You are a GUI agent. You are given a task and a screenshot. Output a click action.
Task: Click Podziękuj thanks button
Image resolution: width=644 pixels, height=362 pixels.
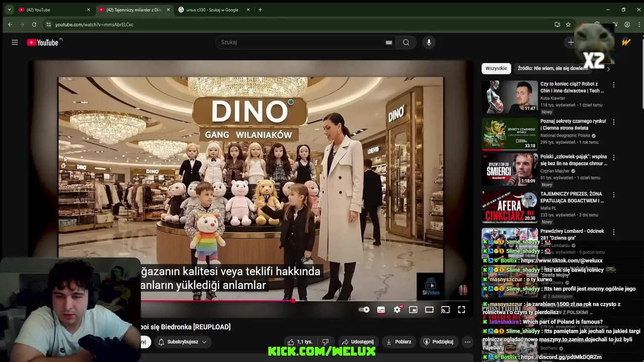pos(438,342)
